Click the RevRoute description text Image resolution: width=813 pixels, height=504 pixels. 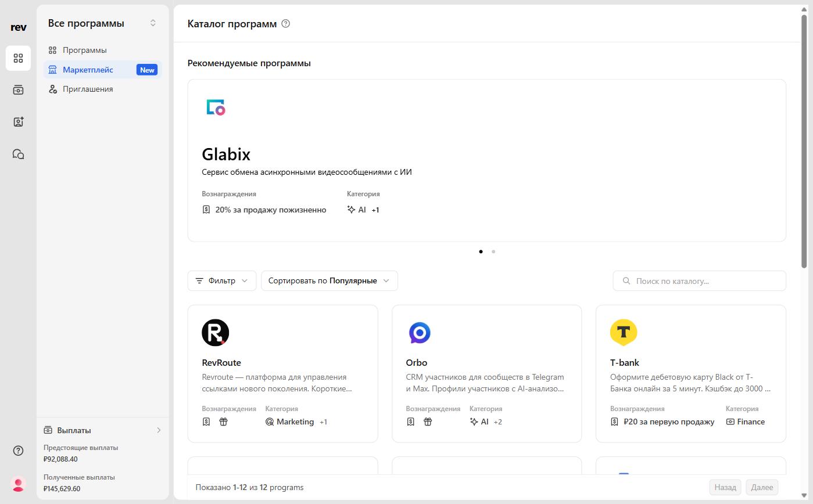(277, 383)
